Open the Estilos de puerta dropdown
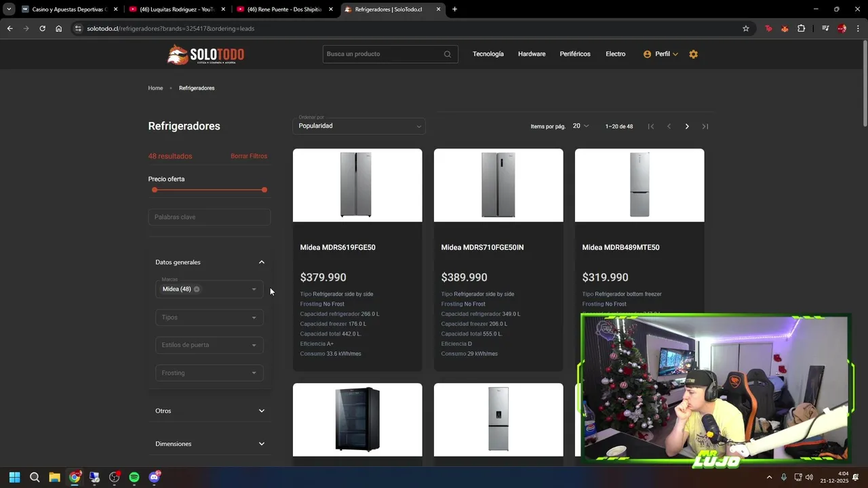 coord(210,345)
